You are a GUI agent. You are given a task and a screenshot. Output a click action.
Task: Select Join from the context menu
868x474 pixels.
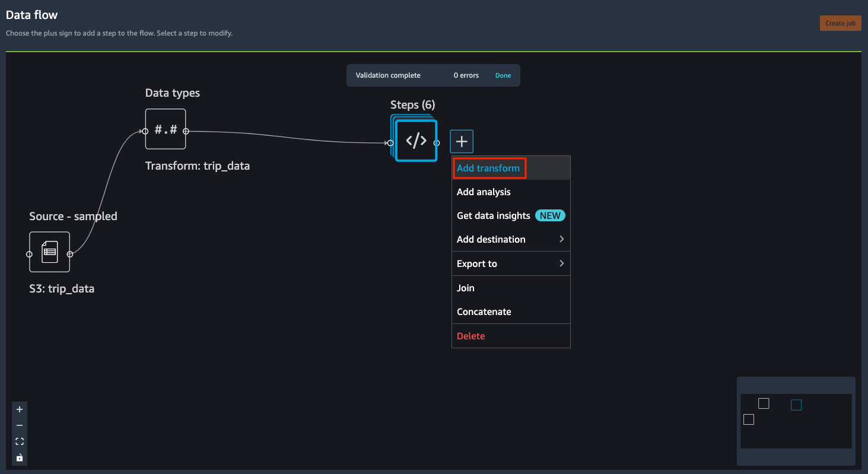(511, 288)
